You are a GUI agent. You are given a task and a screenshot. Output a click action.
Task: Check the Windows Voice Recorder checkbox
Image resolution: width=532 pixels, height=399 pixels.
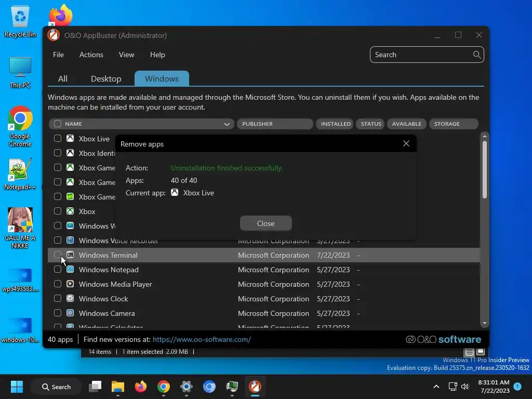click(x=58, y=240)
